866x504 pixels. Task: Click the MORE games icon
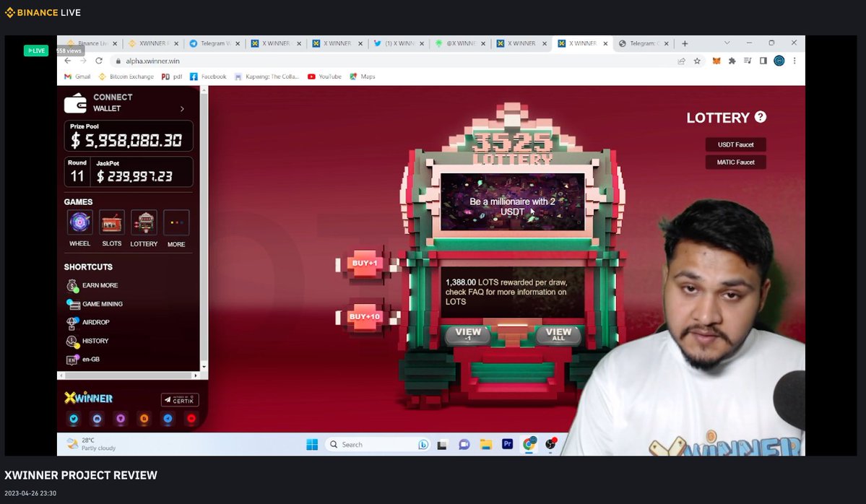point(176,222)
